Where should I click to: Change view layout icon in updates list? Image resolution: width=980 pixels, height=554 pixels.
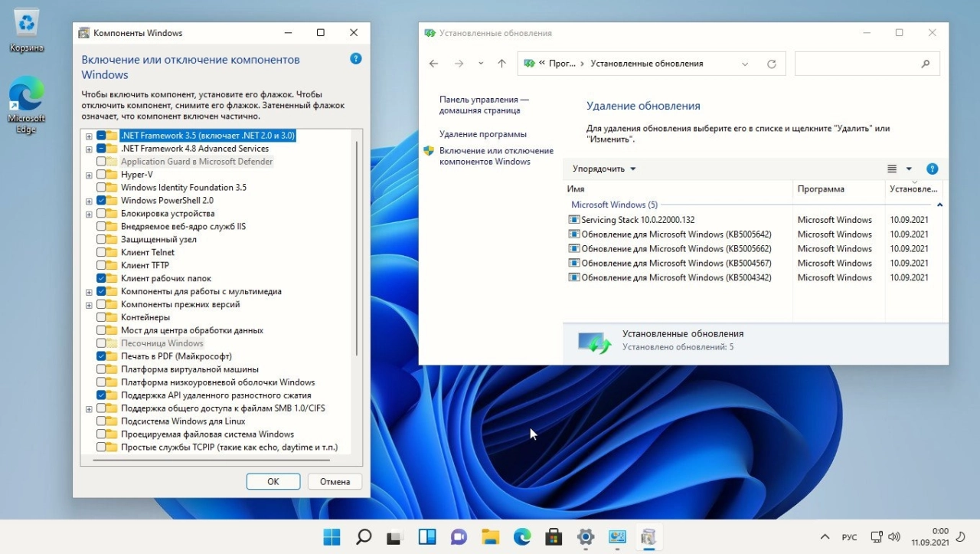tap(892, 169)
